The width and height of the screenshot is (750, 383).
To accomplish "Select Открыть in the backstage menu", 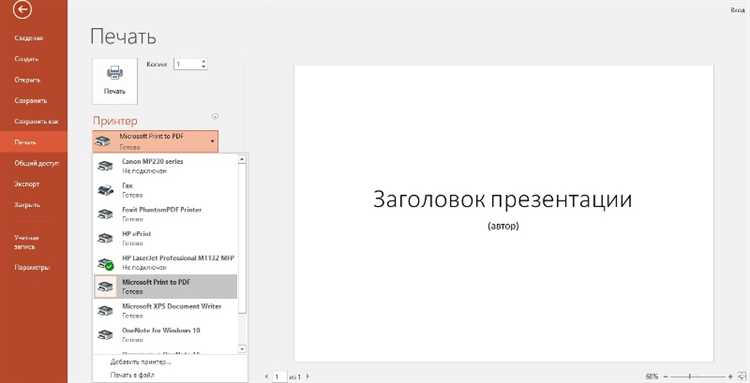I will pos(27,80).
